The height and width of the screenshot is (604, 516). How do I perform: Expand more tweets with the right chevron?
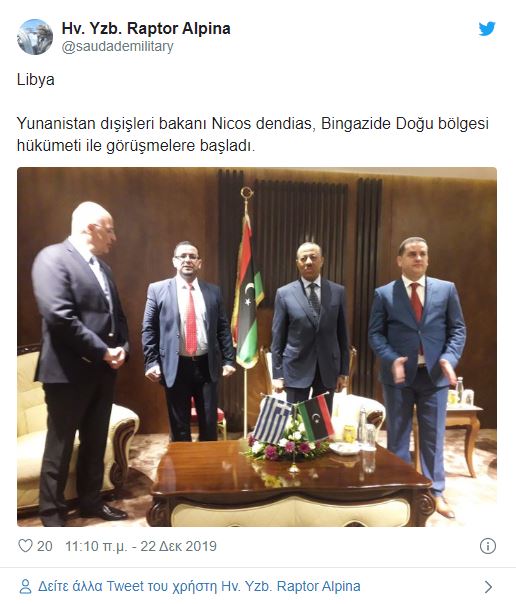click(x=488, y=587)
